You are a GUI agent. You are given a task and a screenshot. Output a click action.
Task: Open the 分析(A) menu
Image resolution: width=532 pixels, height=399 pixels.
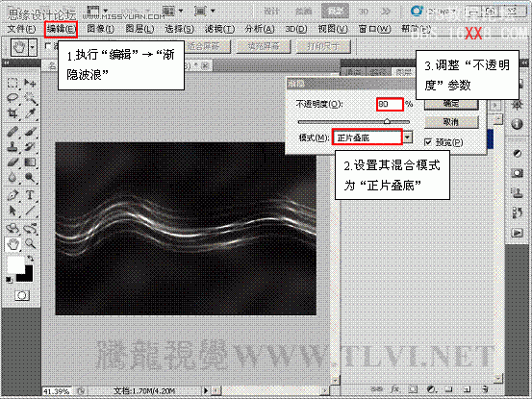click(260, 29)
